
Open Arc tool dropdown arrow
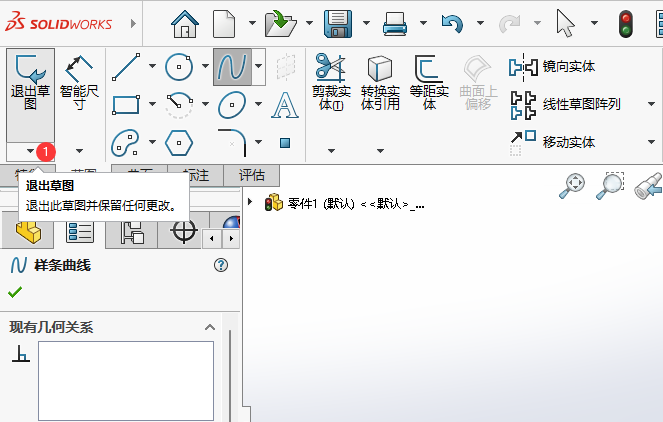pos(205,104)
